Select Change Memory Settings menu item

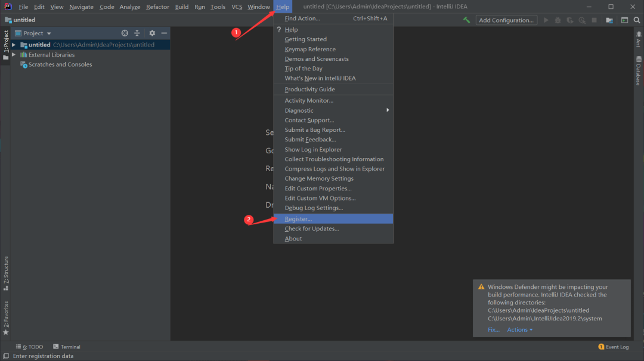(x=333, y=178)
